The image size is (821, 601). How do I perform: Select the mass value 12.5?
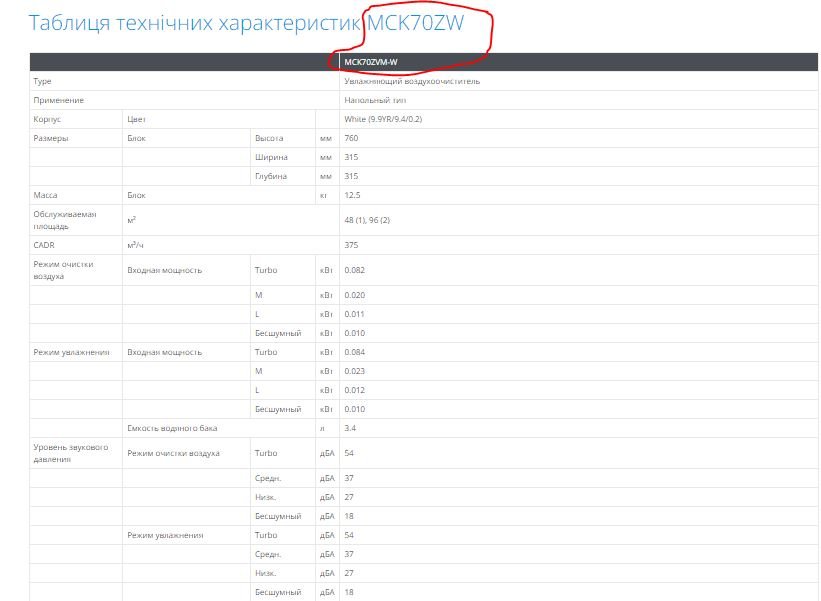352,195
